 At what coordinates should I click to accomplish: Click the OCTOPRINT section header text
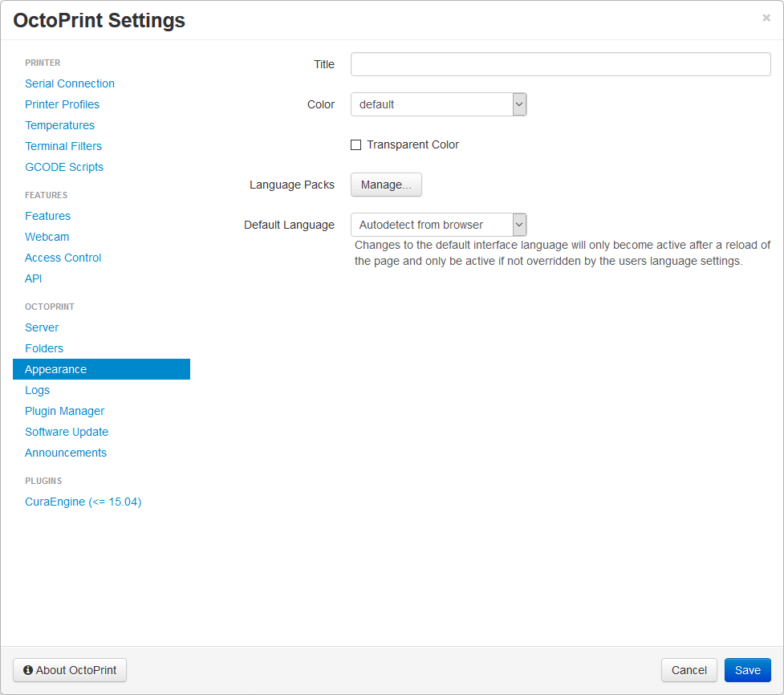pyautogui.click(x=50, y=307)
